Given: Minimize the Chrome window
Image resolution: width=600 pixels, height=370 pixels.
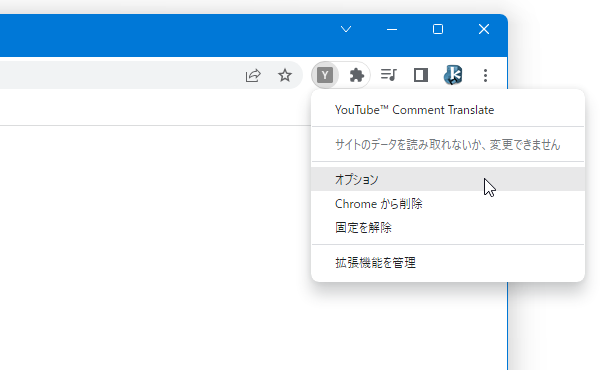Looking at the screenshot, I should 392,29.
